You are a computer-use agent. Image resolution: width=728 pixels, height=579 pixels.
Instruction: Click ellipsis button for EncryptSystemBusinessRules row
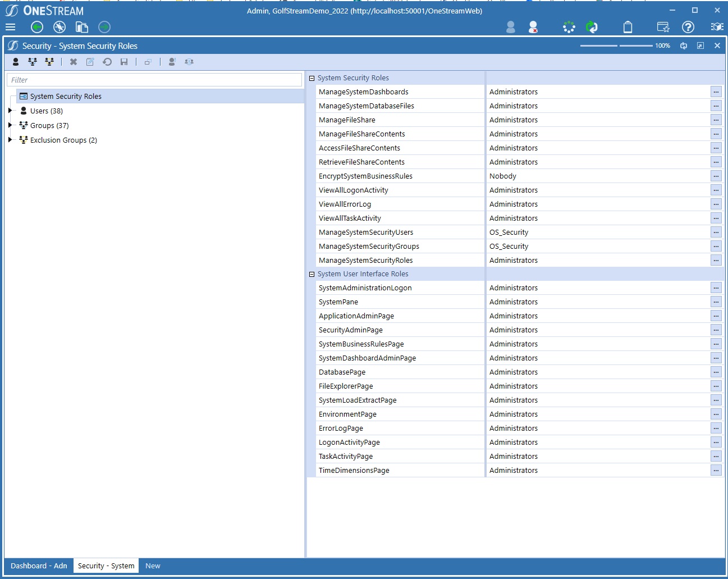716,176
